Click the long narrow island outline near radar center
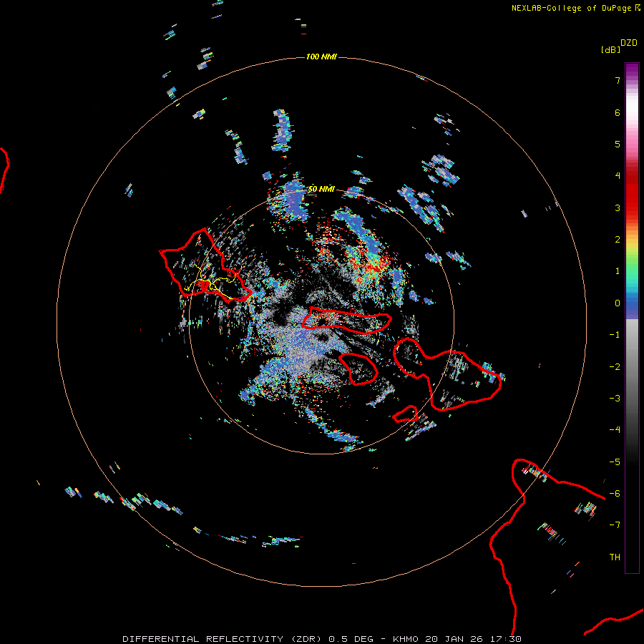The image size is (644, 644). point(346,321)
